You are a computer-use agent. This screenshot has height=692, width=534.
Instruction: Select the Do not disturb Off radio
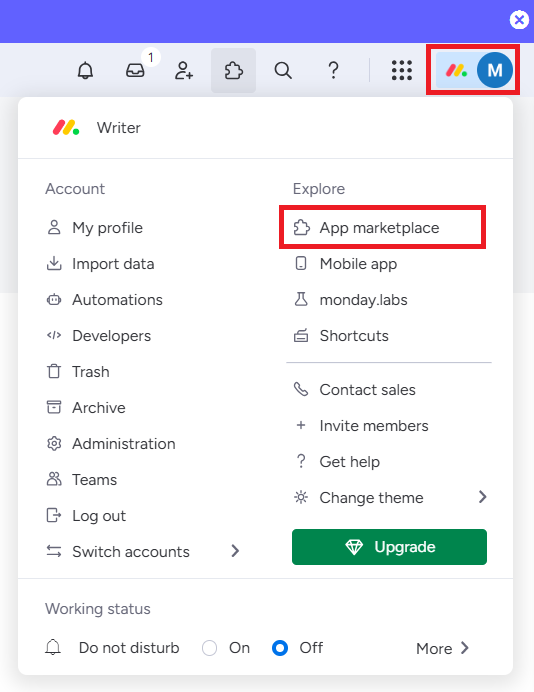(x=280, y=648)
